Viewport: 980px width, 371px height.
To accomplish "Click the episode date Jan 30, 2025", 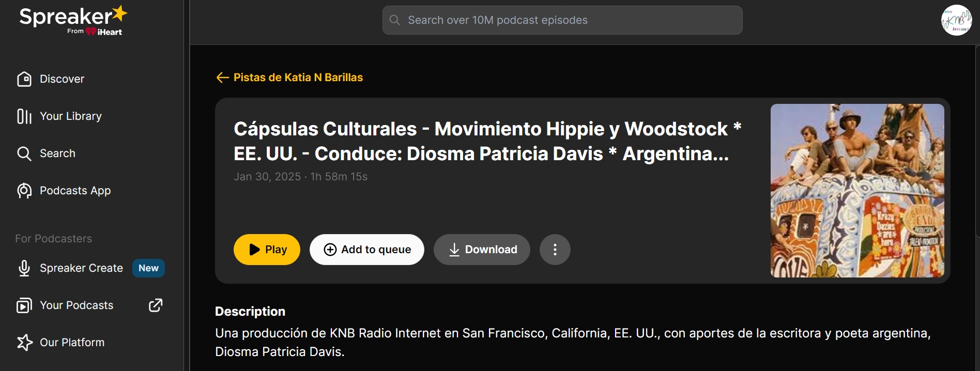I will coord(267,177).
